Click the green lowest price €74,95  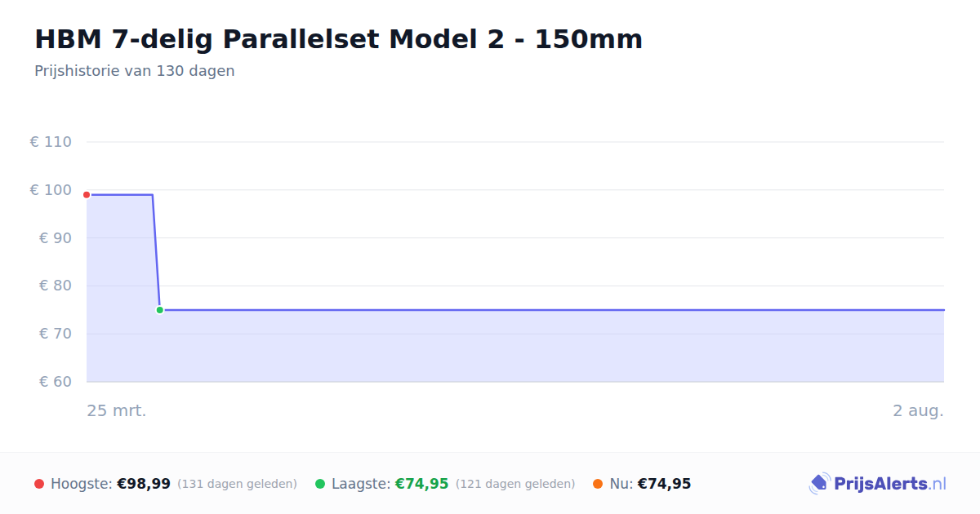pos(422,484)
